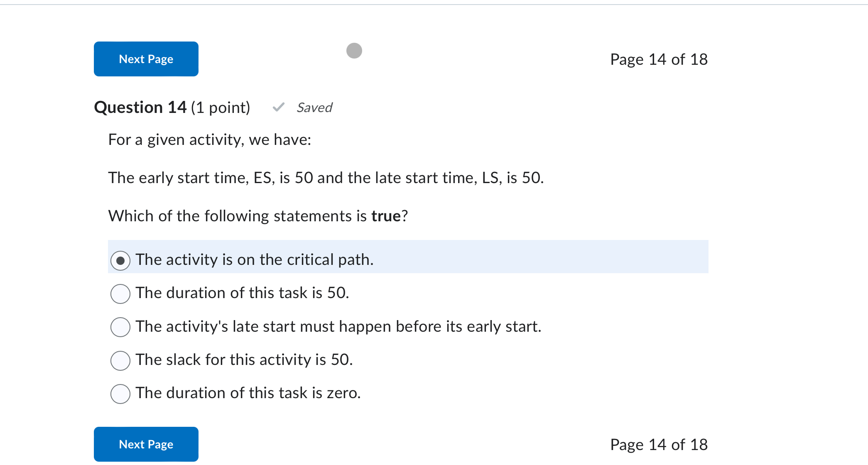Click the ES and LS statement text
This screenshot has width=868, height=465.
click(x=326, y=178)
